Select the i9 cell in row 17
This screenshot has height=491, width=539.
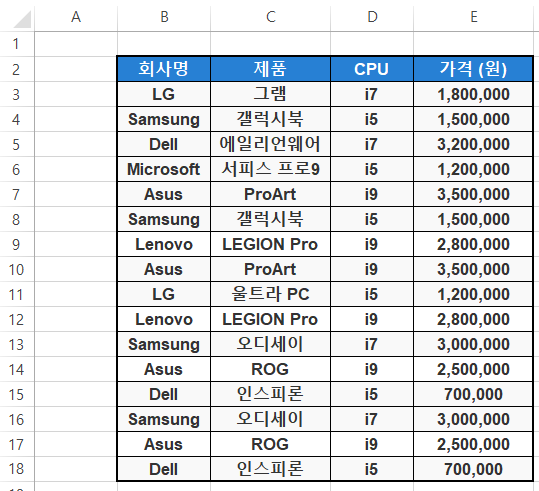pos(372,444)
